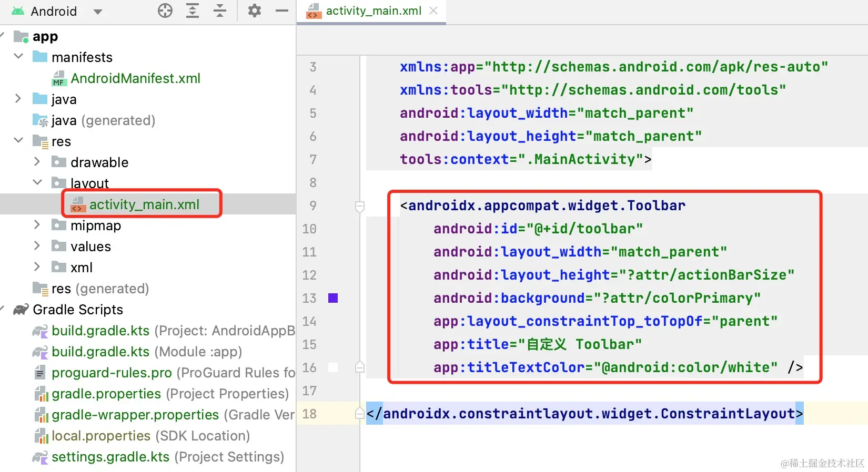
Task: Click the mipmap folder icon
Action: point(59,224)
